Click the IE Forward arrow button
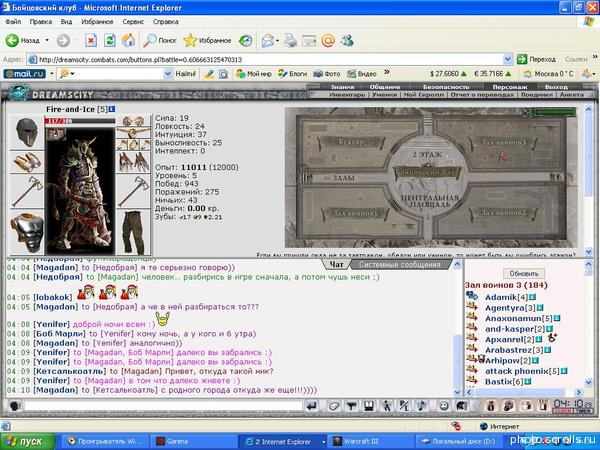Image resolution: width=600 pixels, height=450 pixels. (64, 40)
